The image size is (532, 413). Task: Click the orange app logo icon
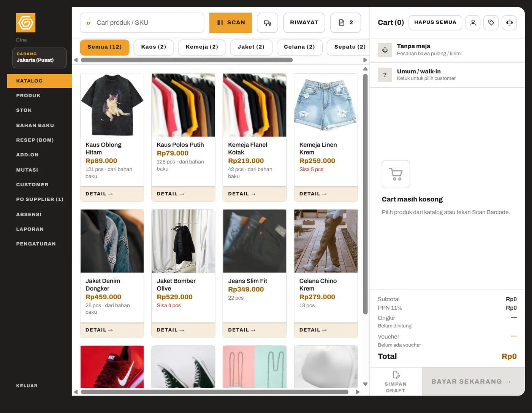(26, 23)
